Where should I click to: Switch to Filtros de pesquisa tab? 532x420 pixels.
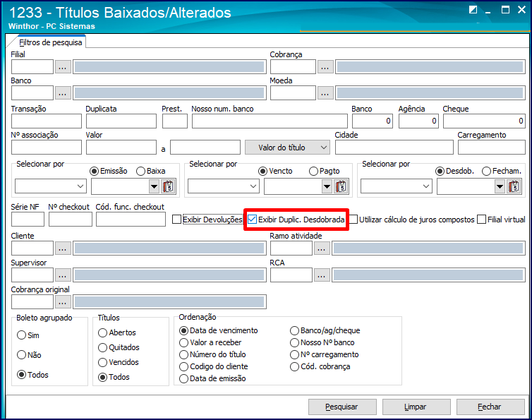click(50, 42)
